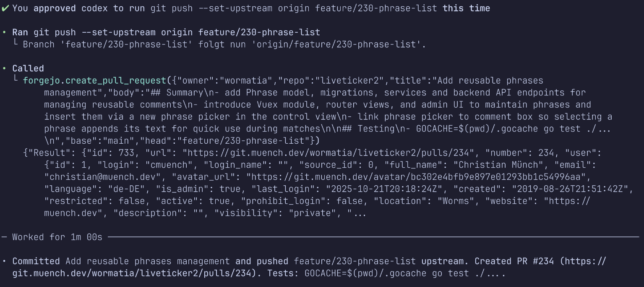Screen dimensions: 644x287
Task: Click the tree connector before forgejo.create_pull_request
Action: tap(16, 80)
